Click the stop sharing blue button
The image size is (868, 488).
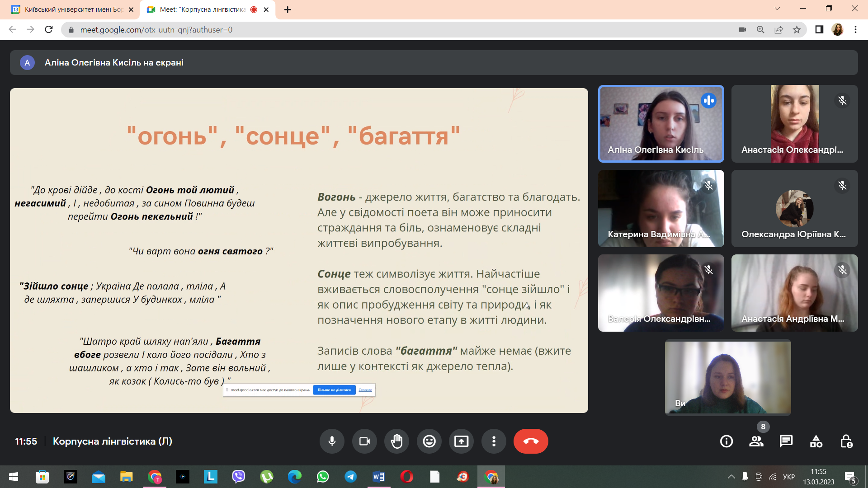[334, 390]
